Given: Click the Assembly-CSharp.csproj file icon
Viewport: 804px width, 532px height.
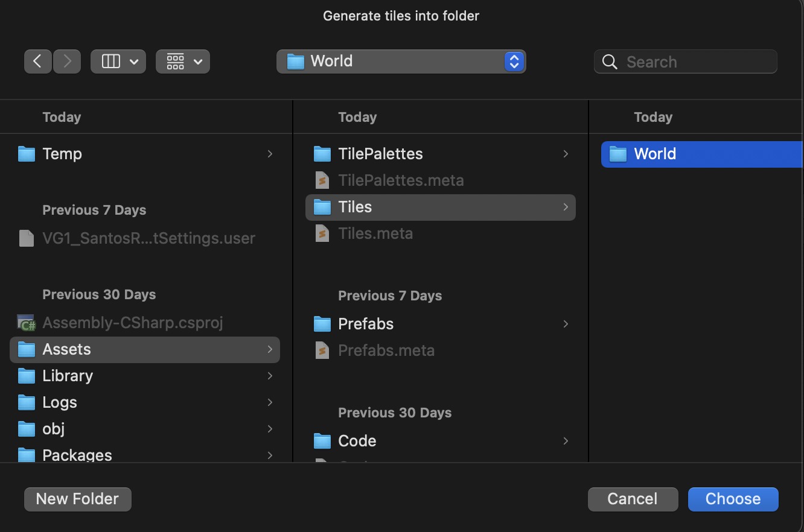Looking at the screenshot, I should (x=27, y=323).
